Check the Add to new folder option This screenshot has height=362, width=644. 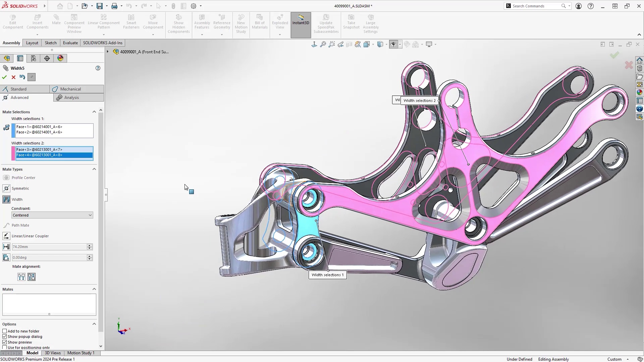[x=5, y=331]
